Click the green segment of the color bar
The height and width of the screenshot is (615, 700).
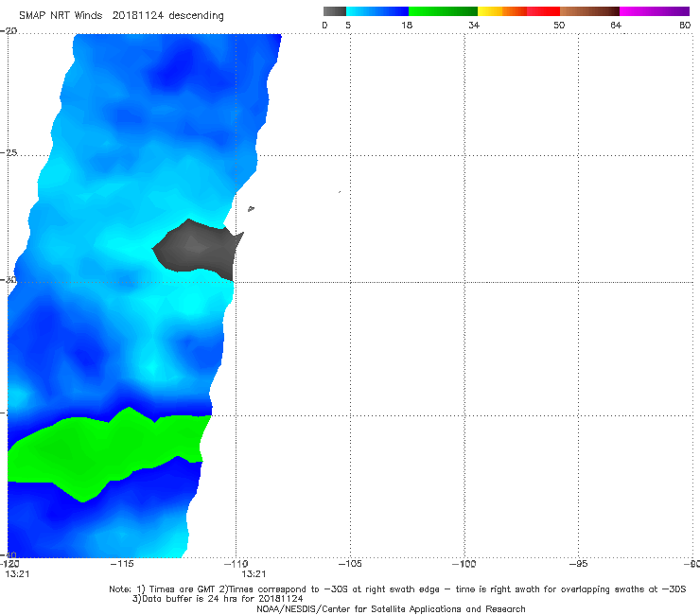coord(443,11)
